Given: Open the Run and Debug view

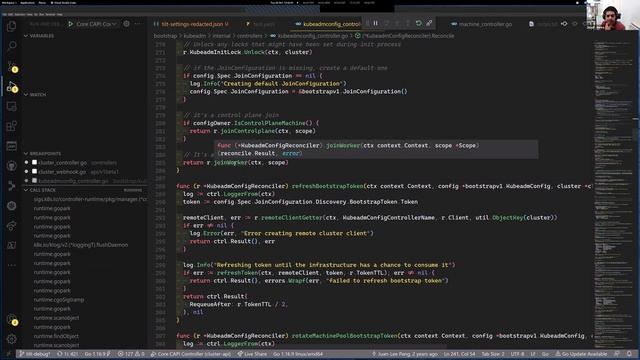Looking at the screenshot, I should point(12,87).
